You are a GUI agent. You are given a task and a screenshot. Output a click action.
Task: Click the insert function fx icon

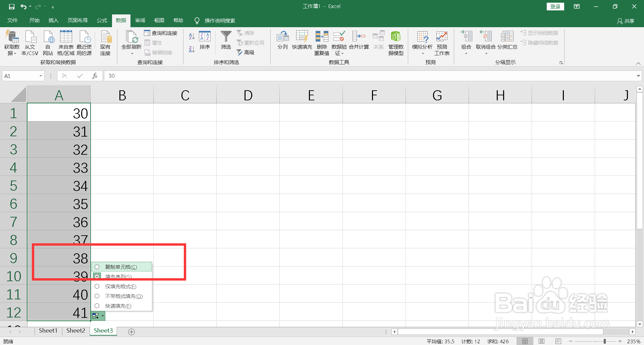(x=95, y=76)
